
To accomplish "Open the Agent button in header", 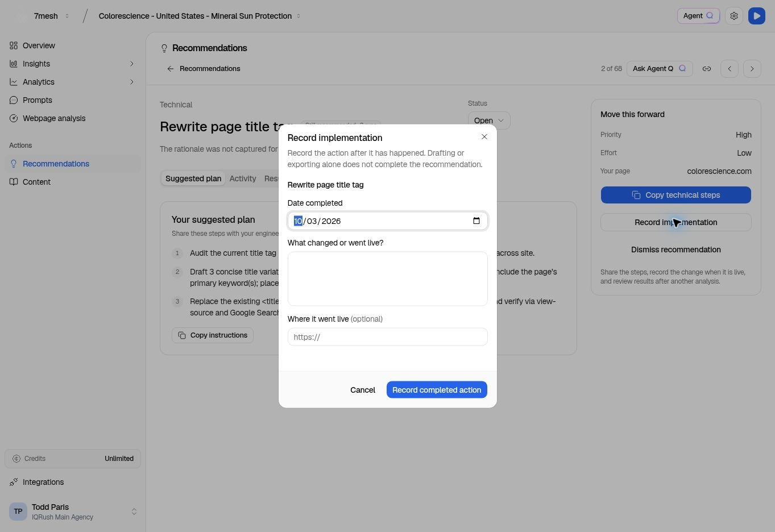I will [698, 16].
